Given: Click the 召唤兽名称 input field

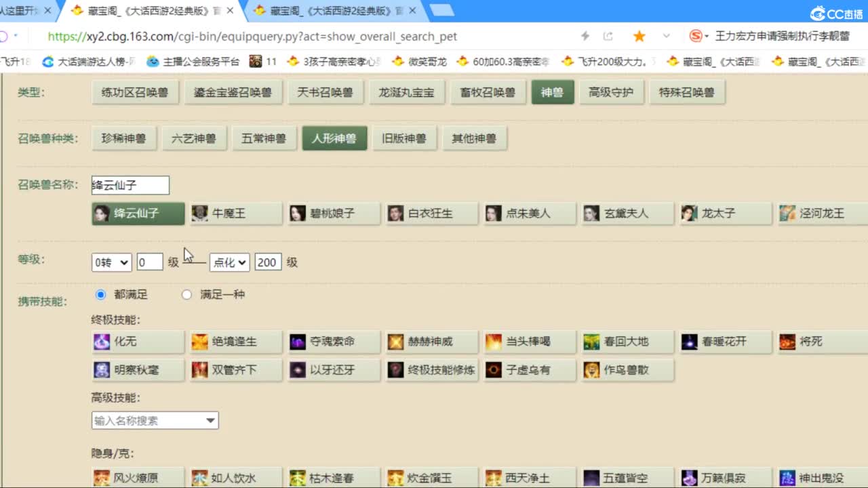Looking at the screenshot, I should [130, 185].
